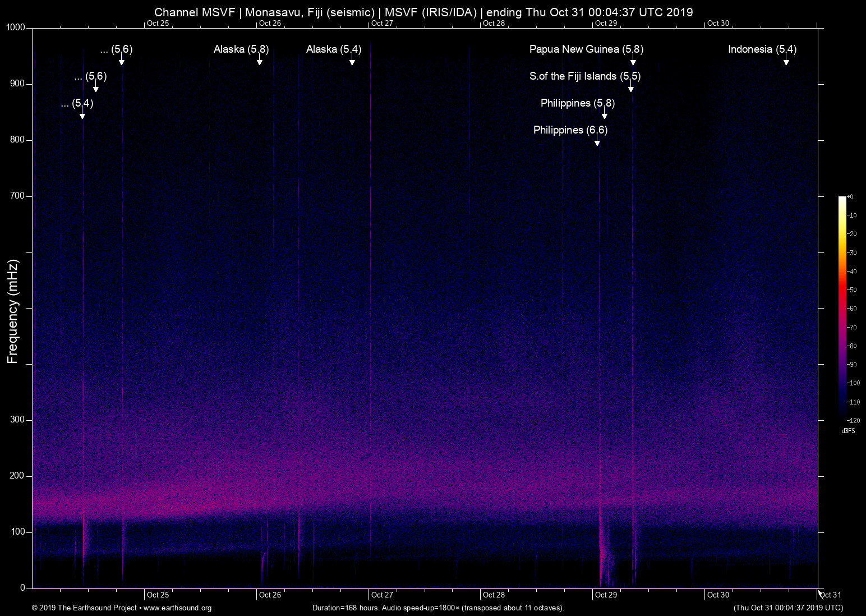
Task: Click the 1000 frequency axis label
Action: [16, 27]
